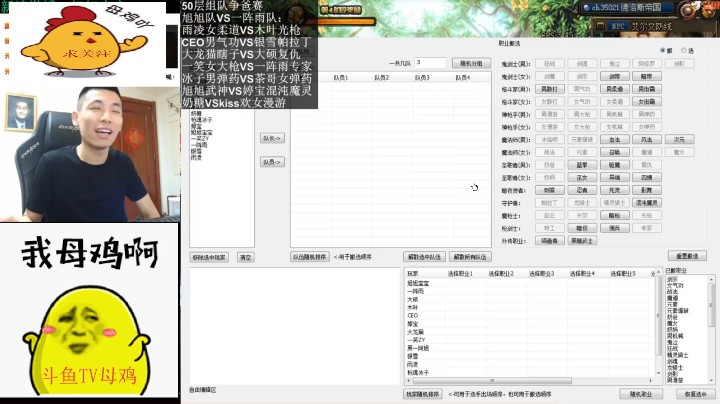Click the bottom-right restore selected button

coord(695,394)
